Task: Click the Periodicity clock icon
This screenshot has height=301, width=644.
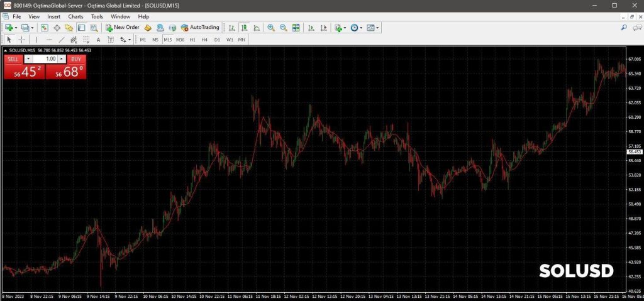Action: coord(355,28)
